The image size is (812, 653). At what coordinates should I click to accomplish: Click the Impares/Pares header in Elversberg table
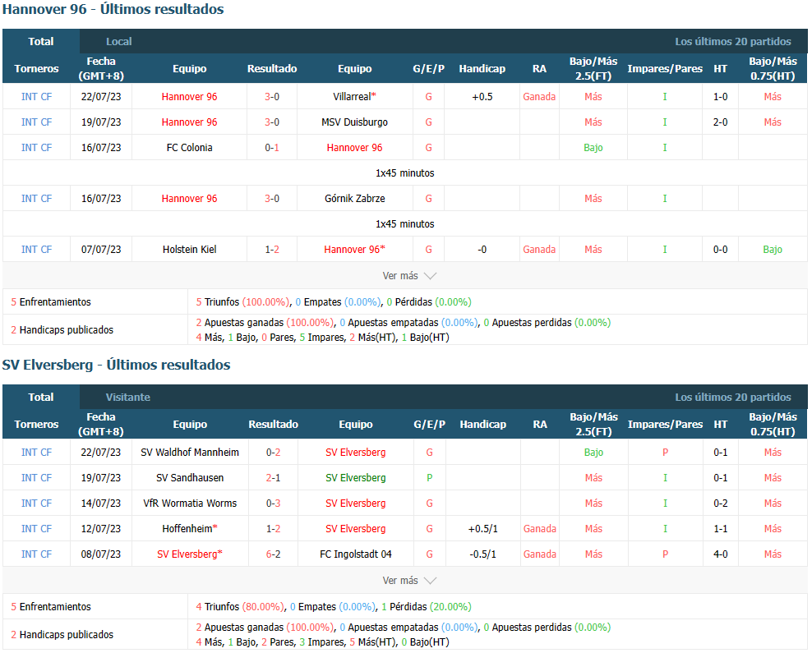(x=665, y=425)
